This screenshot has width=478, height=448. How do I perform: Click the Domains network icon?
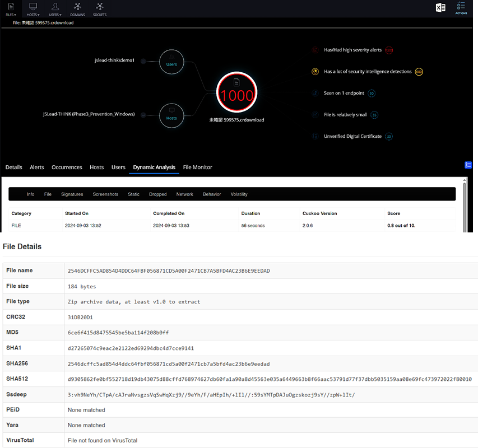(x=77, y=8)
